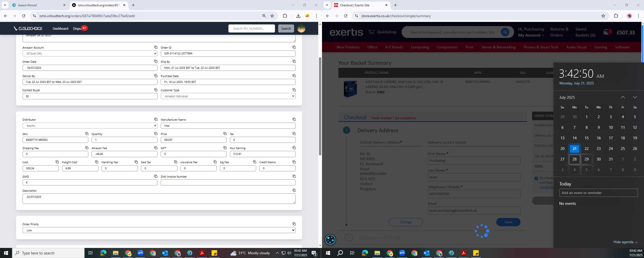
Task: Click the CloudChoice user avatar
Action: pyautogui.click(x=301, y=28)
